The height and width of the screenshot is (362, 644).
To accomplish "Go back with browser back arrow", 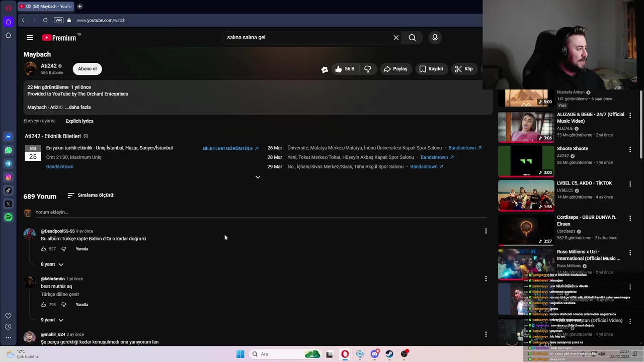I will tap(23, 21).
